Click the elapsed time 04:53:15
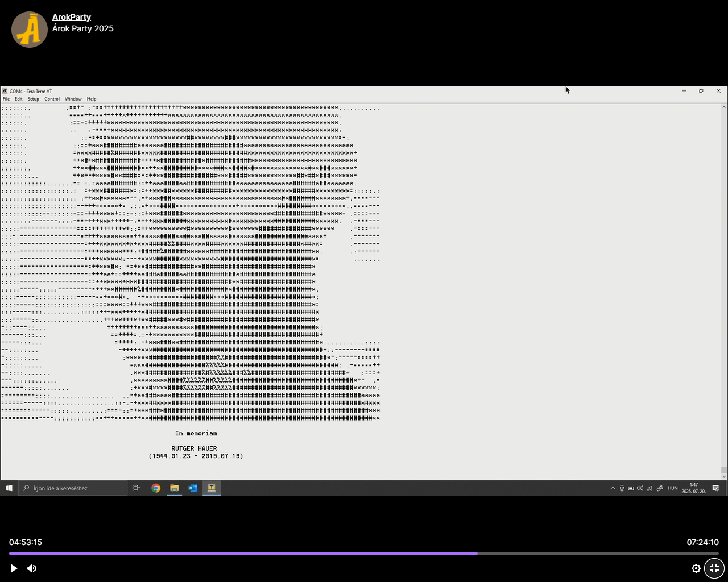728x582 pixels. [26, 542]
